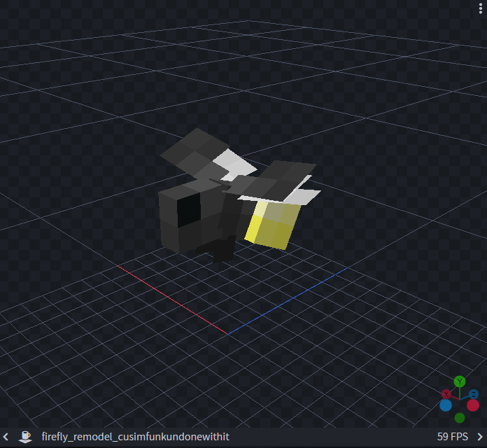
Task: Click the dark green bottom gizmo circle
Action: (460, 418)
